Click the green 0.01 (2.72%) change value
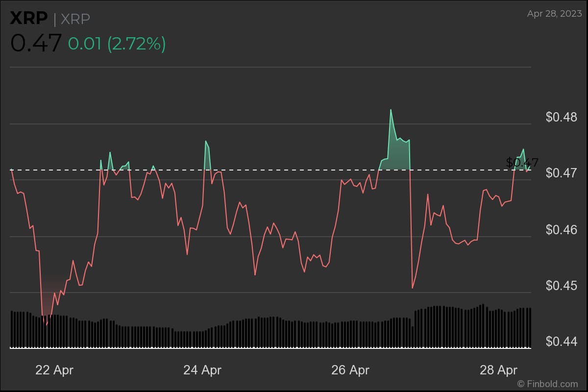This screenshot has height=392, width=588. [117, 44]
